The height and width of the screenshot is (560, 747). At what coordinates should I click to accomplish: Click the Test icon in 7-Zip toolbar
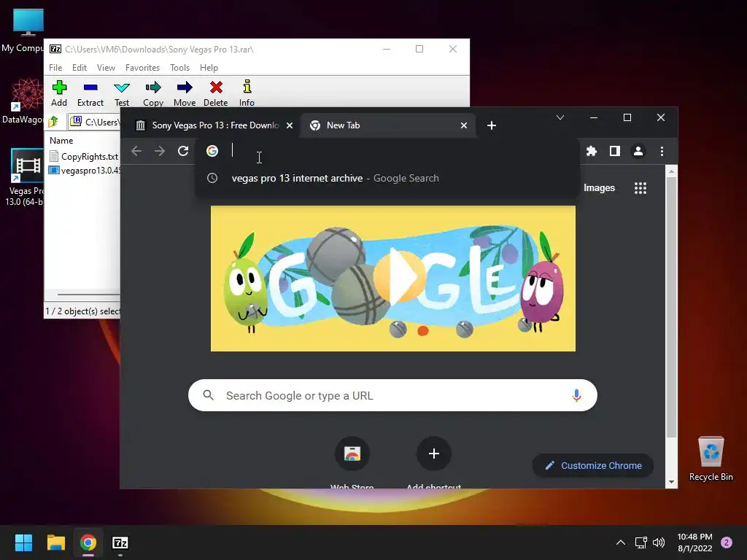click(122, 93)
